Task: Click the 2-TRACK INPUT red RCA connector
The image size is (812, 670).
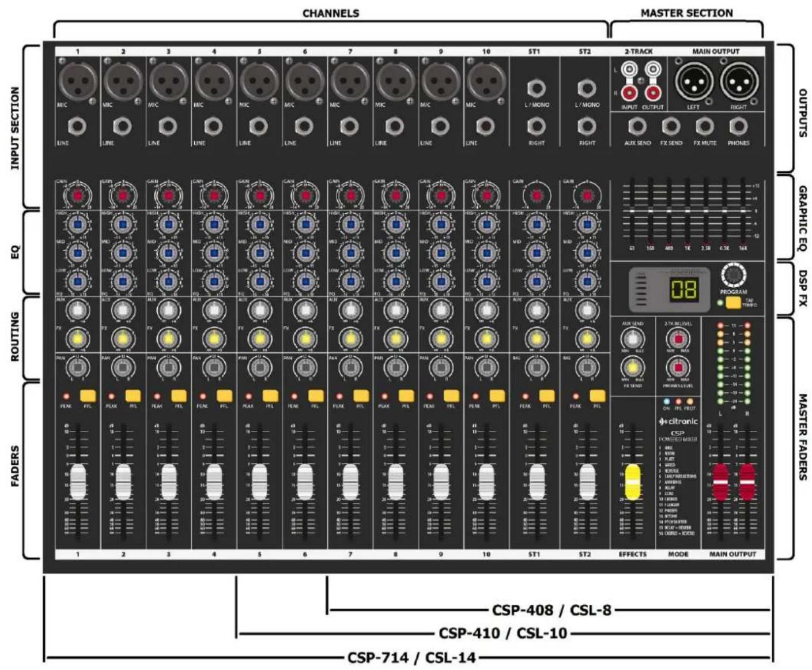Action: click(x=629, y=92)
